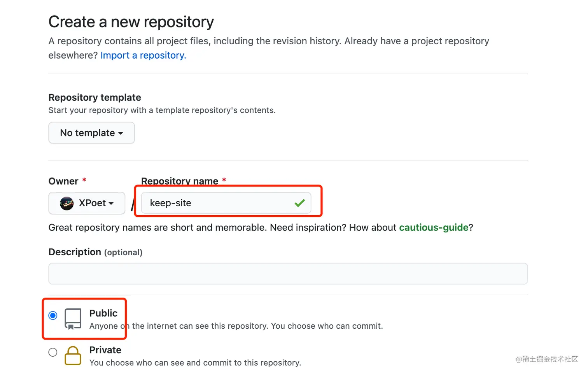Click the Repository name field label
588x373 pixels.
pos(180,181)
